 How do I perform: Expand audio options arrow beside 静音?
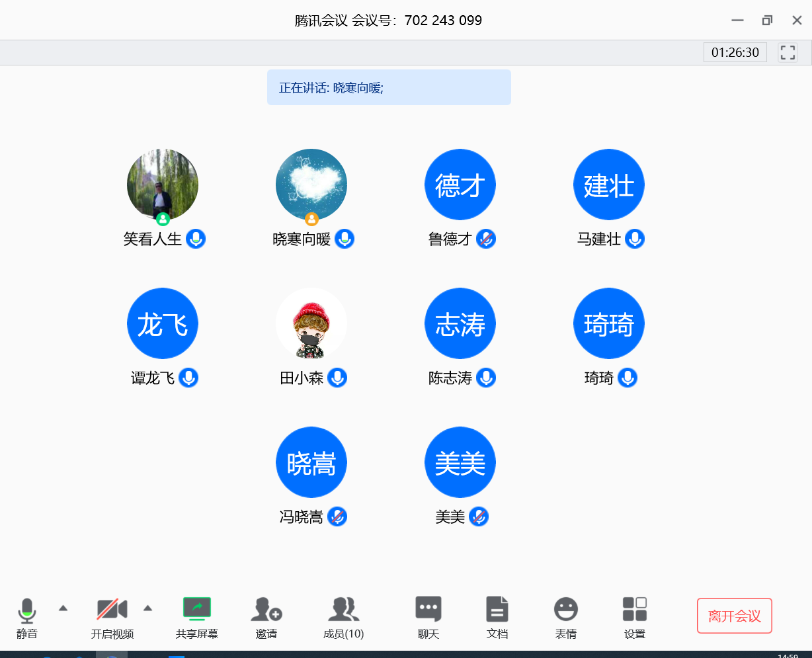(63, 608)
